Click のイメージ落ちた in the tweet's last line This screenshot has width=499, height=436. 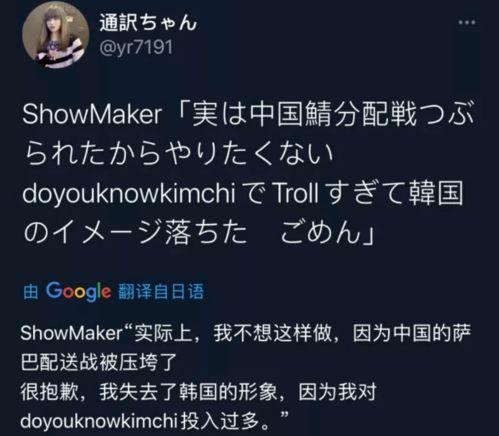(135, 233)
